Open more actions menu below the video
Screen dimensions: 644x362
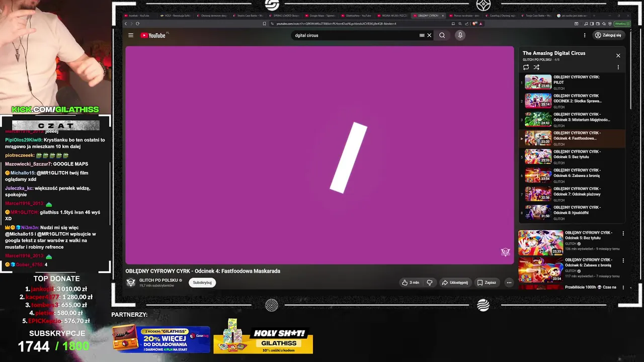(509, 283)
